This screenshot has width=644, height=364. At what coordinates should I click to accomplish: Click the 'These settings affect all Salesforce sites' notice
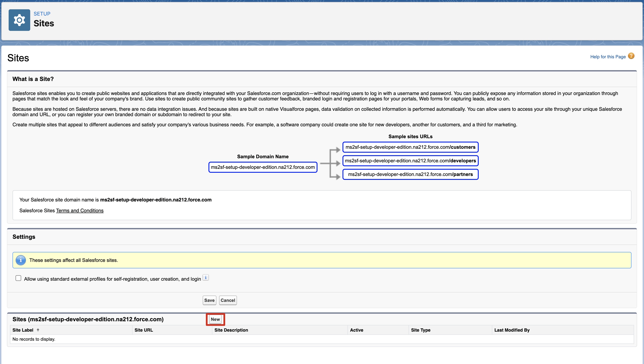pyautogui.click(x=322, y=260)
